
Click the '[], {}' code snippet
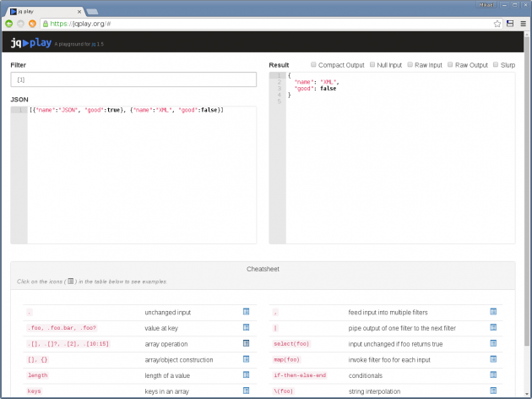coord(37,359)
